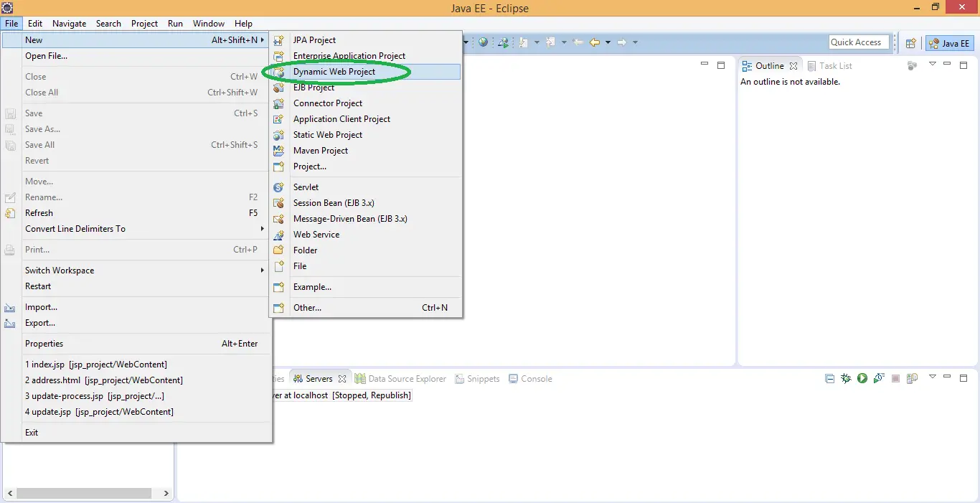The image size is (980, 503).
Task: Maximize the Outline panel
Action: coord(963,65)
